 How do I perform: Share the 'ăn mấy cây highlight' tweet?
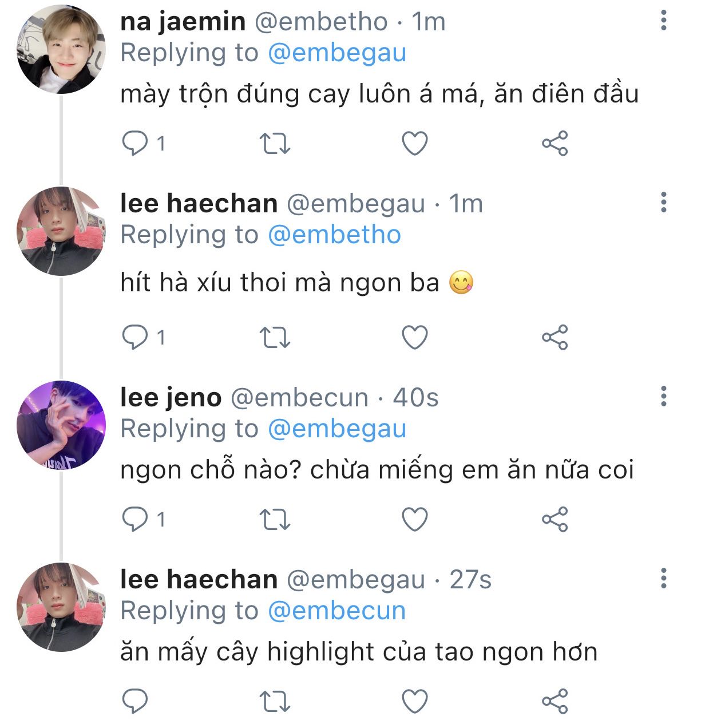[x=554, y=701]
